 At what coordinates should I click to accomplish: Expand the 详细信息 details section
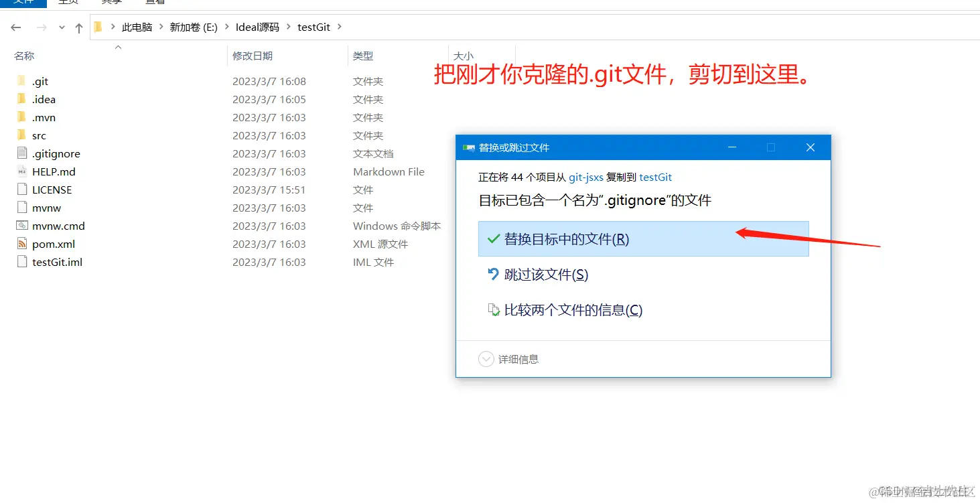[486, 359]
